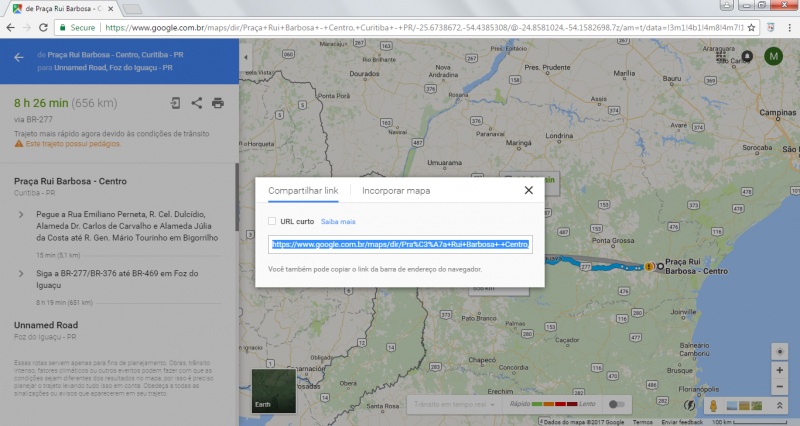Send directions to your phone icon

175,103
